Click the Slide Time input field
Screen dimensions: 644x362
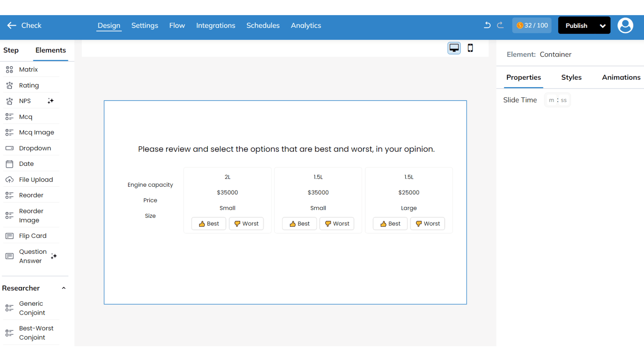click(557, 100)
